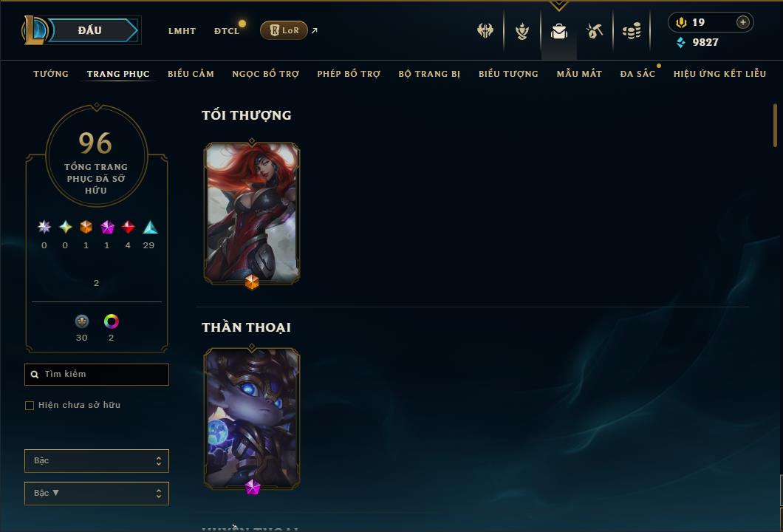
Task: Open the Collection backpack icon
Action: (x=558, y=32)
